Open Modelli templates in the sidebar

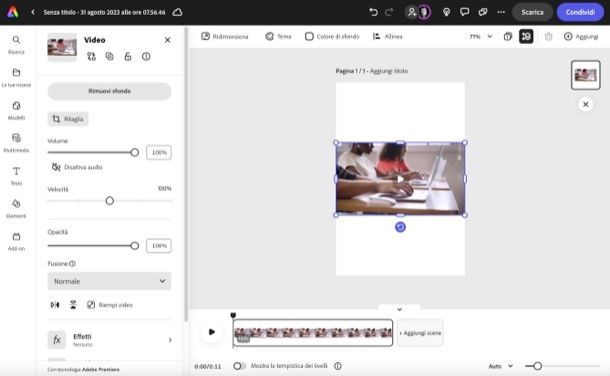coord(16,110)
